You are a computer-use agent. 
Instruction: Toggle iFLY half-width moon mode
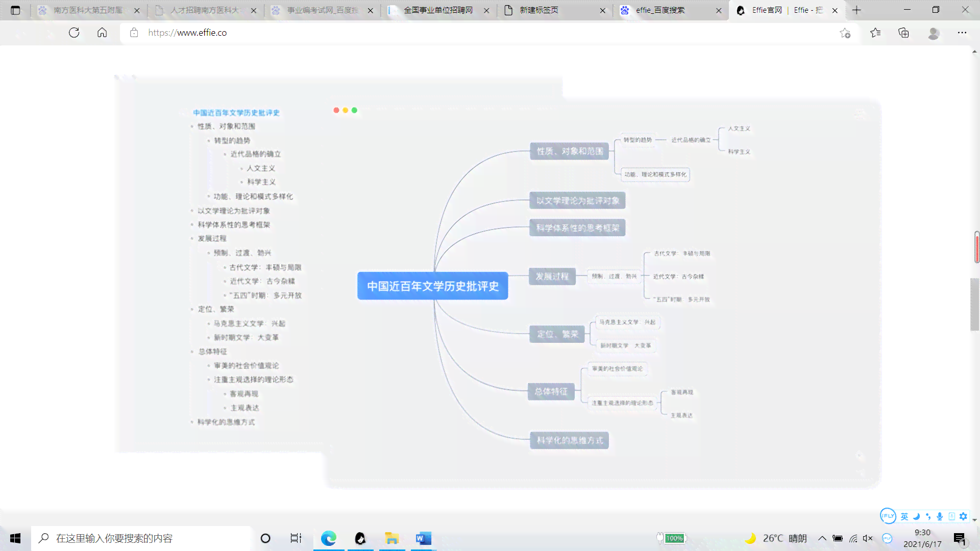[917, 516]
